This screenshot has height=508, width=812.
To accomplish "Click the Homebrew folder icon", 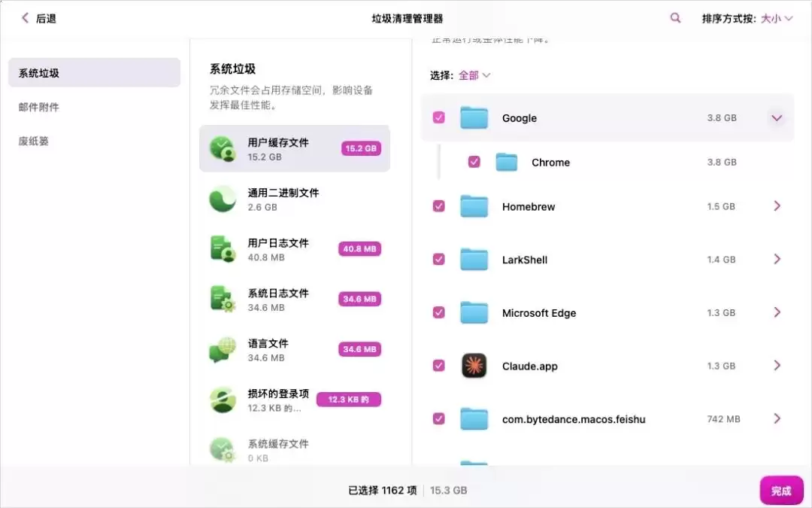I will 474,206.
